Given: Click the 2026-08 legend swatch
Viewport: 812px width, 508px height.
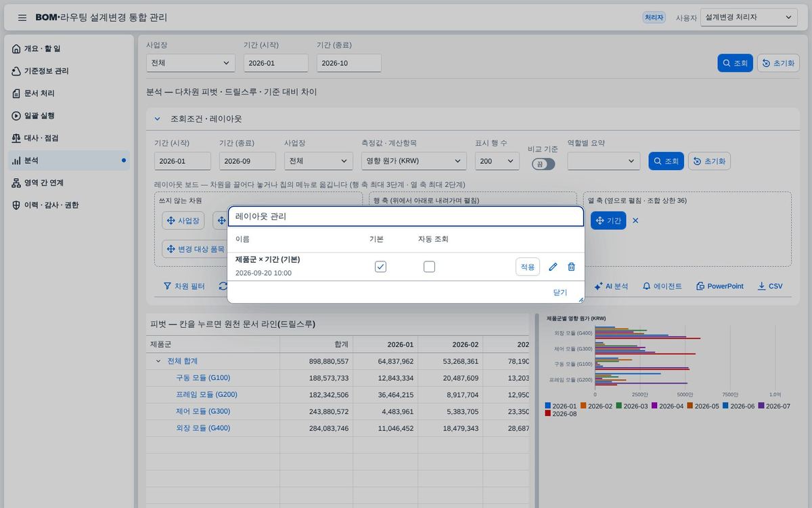Looking at the screenshot, I should point(548,414).
